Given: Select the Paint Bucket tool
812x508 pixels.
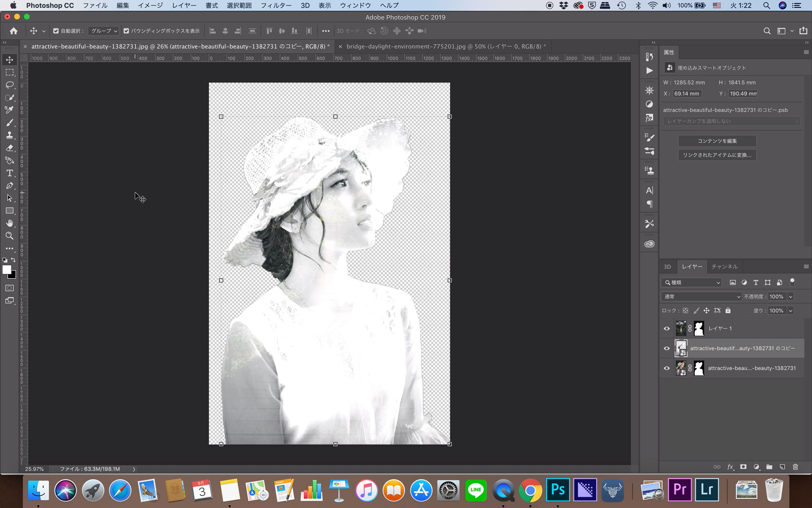Looking at the screenshot, I should click(x=9, y=160).
